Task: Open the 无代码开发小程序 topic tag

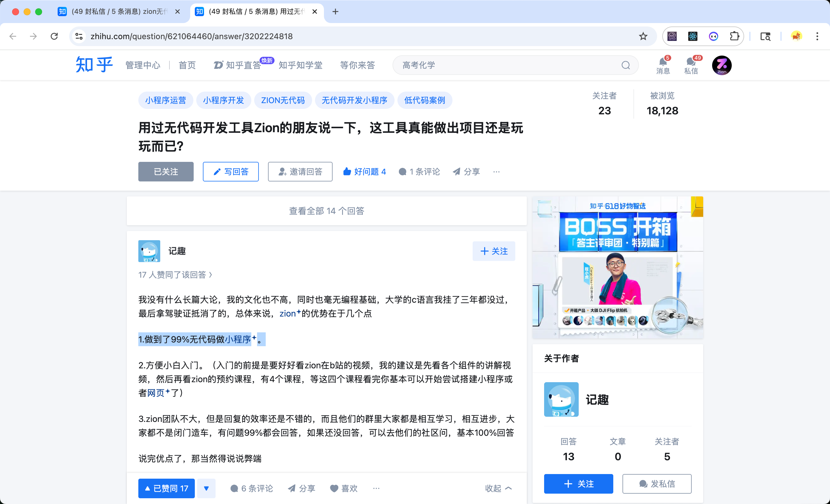Action: 354,100
